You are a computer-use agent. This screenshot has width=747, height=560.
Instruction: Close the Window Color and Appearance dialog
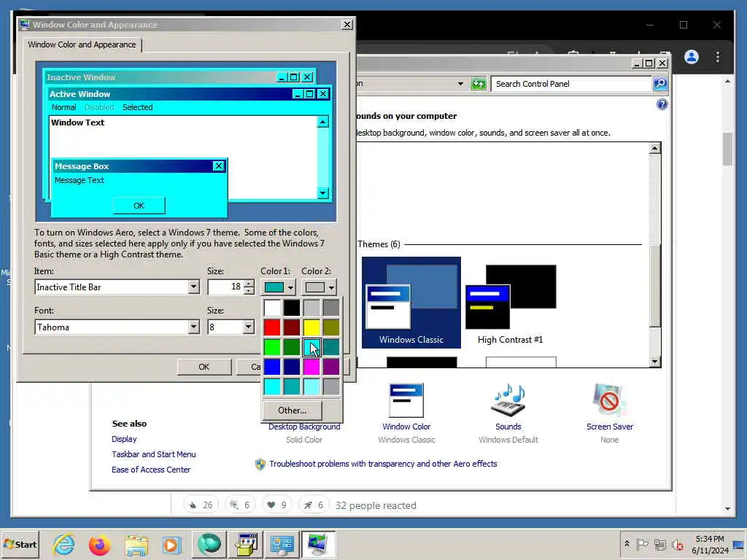347,25
